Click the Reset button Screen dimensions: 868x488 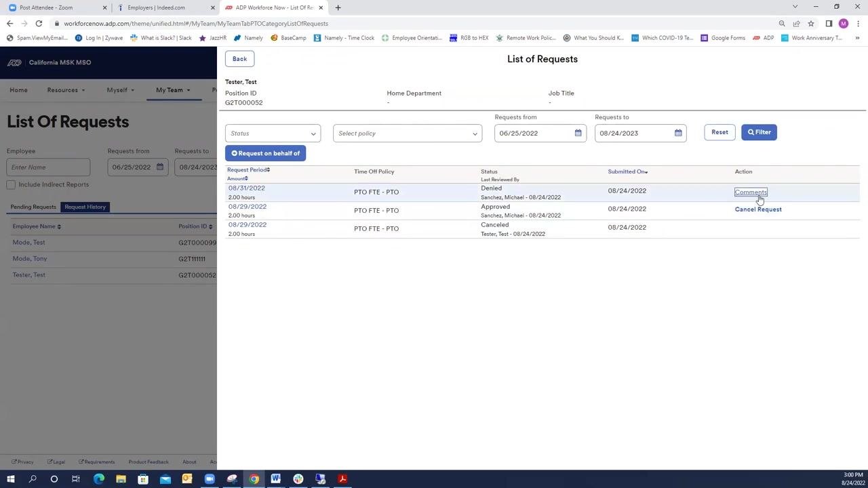point(719,132)
